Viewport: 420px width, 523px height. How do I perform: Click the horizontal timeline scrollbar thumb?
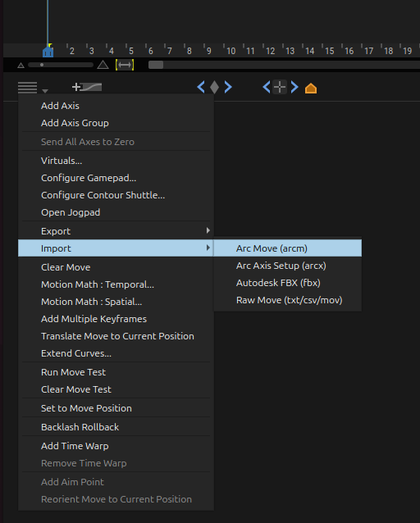(x=156, y=65)
